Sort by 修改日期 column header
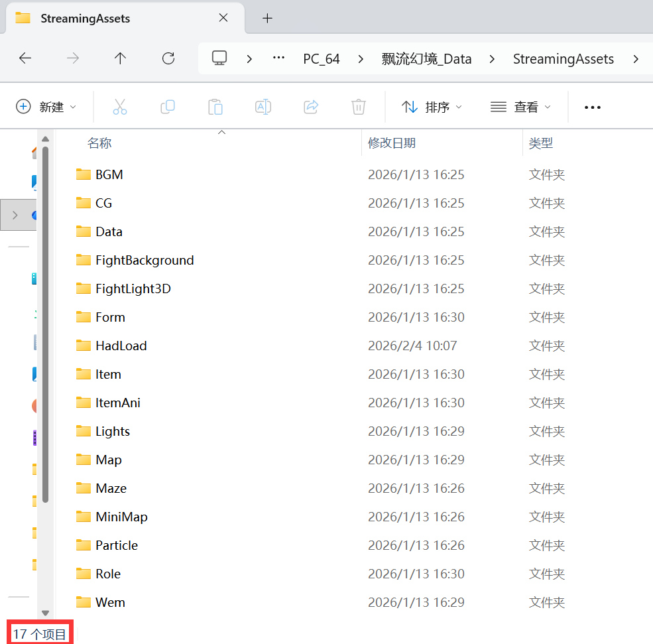This screenshot has width=653, height=644. point(392,143)
